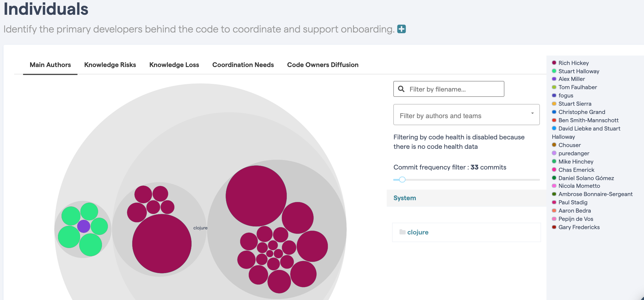Click the search magnifier icon in filename filter
The image size is (644, 300).
coord(401,89)
